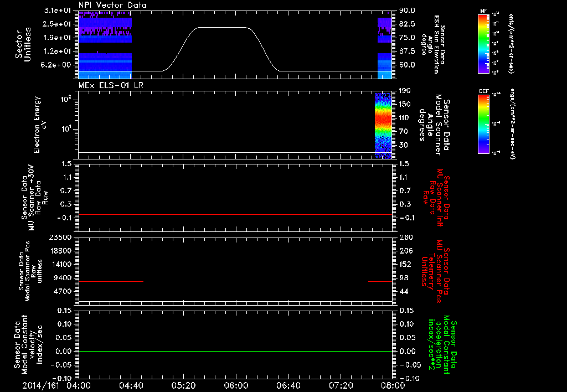This screenshot has height=392, width=567.
Task: Click the 07:20 time axis label
Action: tap(341, 385)
